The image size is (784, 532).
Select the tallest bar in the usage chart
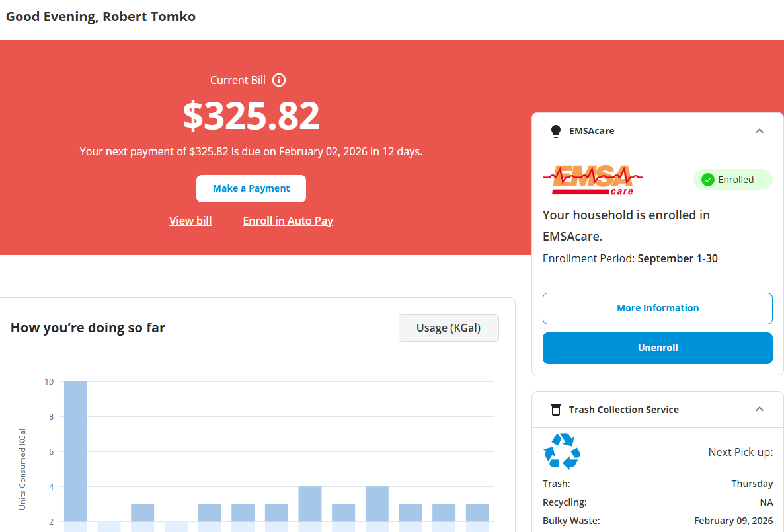(75, 451)
